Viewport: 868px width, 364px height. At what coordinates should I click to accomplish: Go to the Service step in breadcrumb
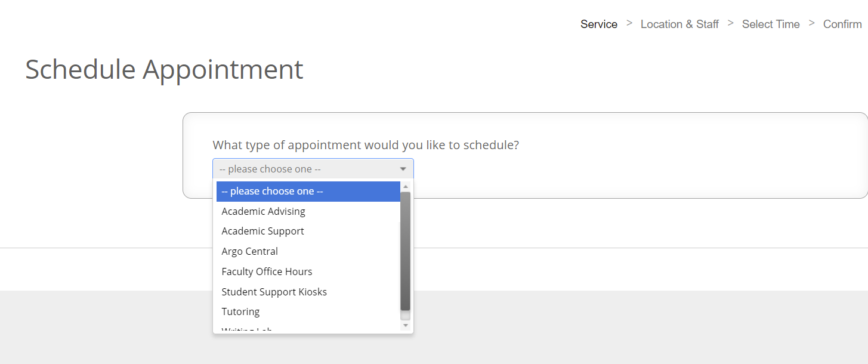[599, 24]
